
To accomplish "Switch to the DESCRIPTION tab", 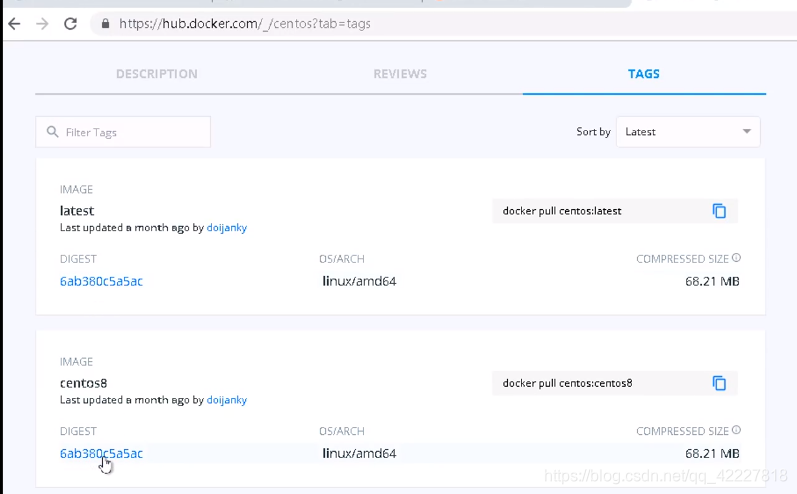I will click(x=157, y=74).
